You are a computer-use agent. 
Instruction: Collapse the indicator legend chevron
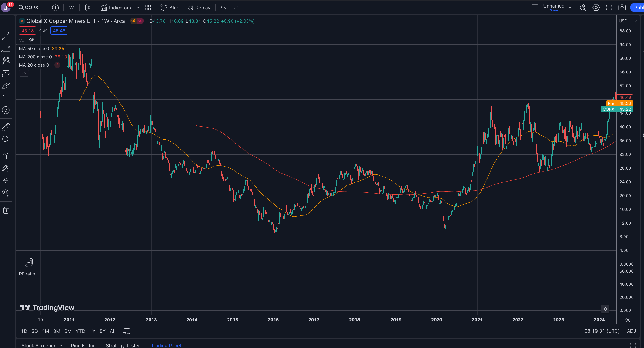[24, 73]
